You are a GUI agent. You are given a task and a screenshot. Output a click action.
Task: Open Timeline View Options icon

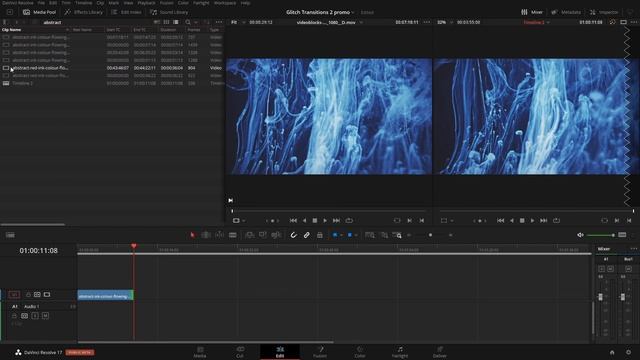[10, 235]
